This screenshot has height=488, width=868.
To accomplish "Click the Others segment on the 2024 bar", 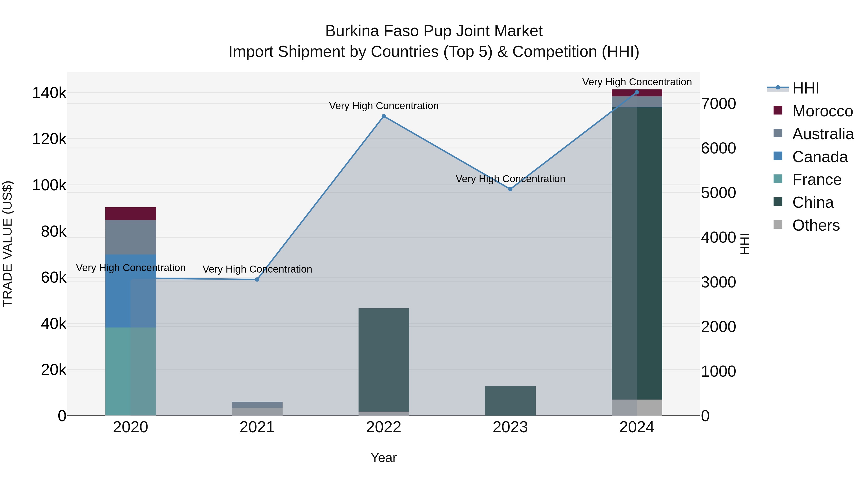I will [637, 408].
